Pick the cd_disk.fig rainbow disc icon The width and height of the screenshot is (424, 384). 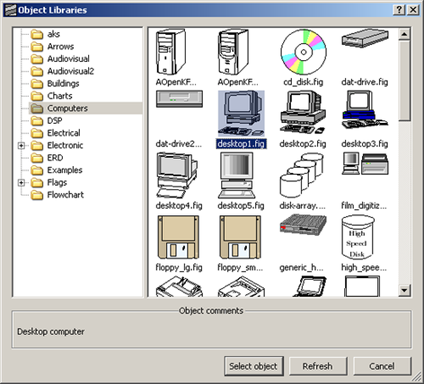tap(303, 52)
